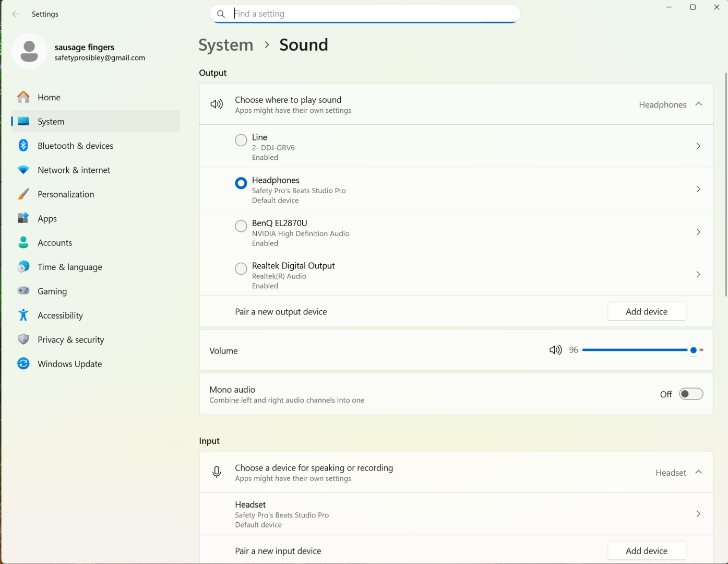Turn on the Mono audio toggle

pos(691,394)
